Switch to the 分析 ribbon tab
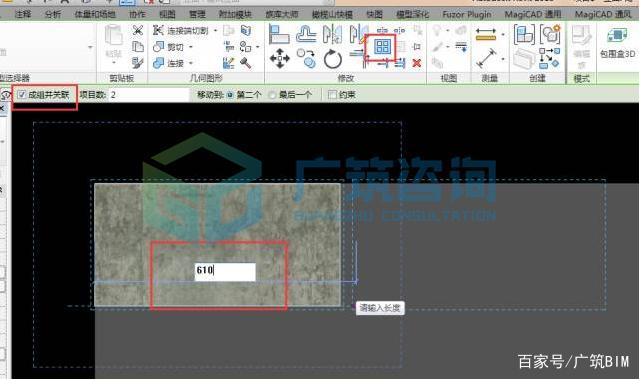This screenshot has height=379, width=639. pos(53,14)
